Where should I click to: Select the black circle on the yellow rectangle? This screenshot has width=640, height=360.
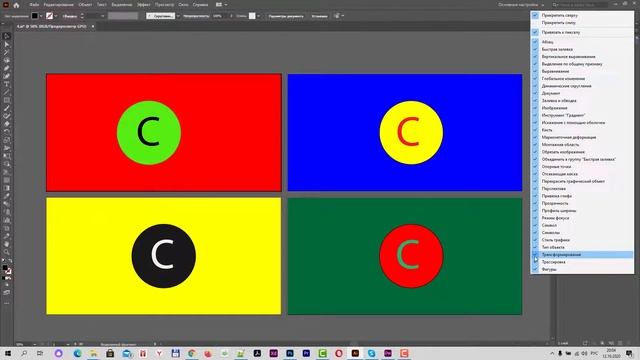tap(163, 256)
